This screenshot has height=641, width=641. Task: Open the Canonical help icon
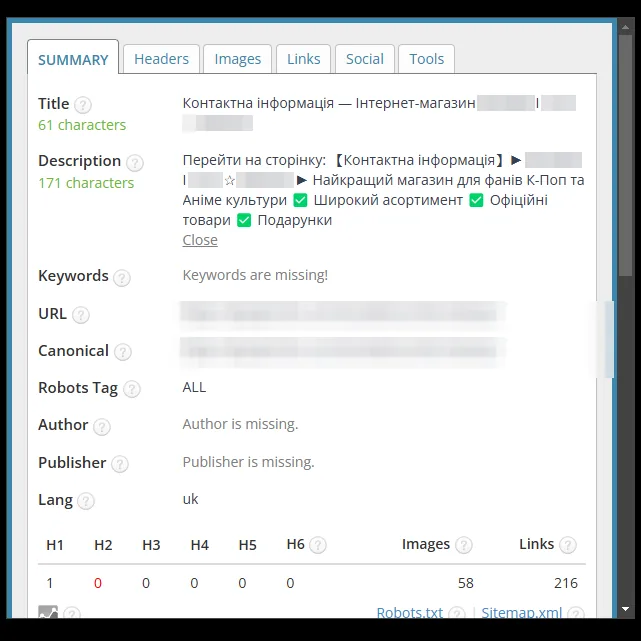coord(123,352)
